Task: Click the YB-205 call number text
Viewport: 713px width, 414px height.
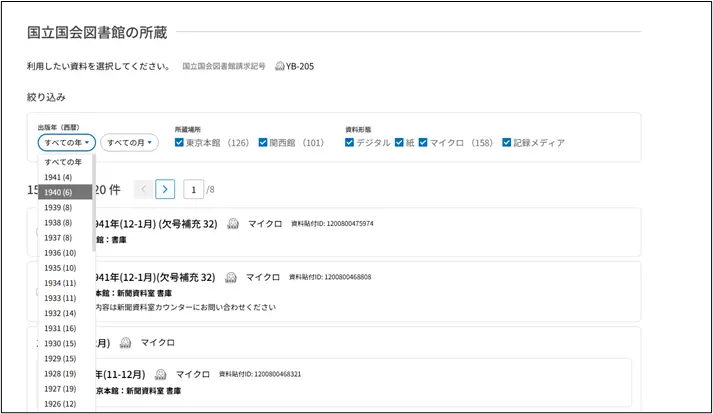Action: point(300,66)
